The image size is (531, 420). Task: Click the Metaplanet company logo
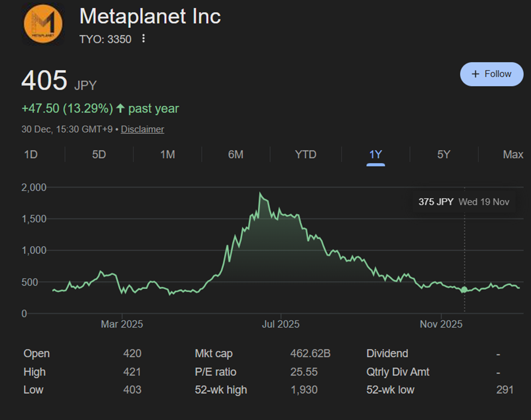coord(43,25)
